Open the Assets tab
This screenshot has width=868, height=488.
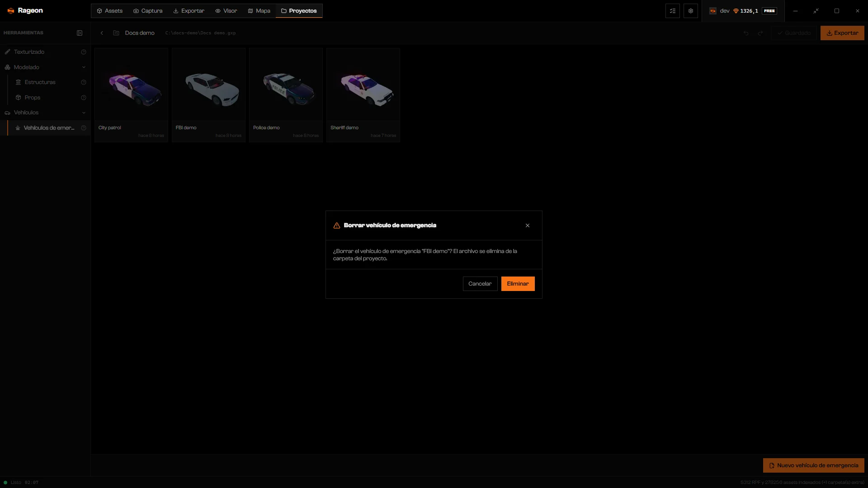[x=109, y=11]
